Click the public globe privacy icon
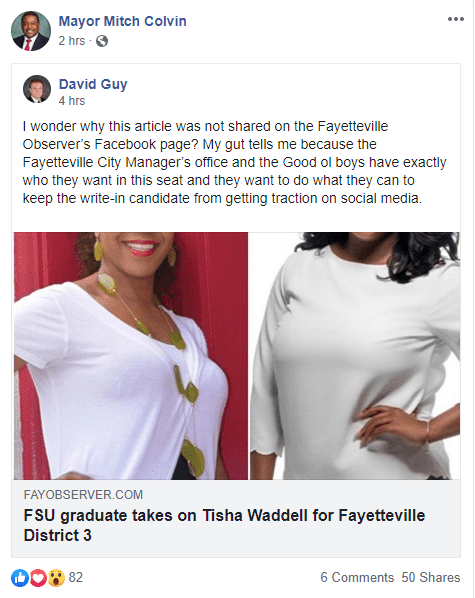 (x=102, y=41)
